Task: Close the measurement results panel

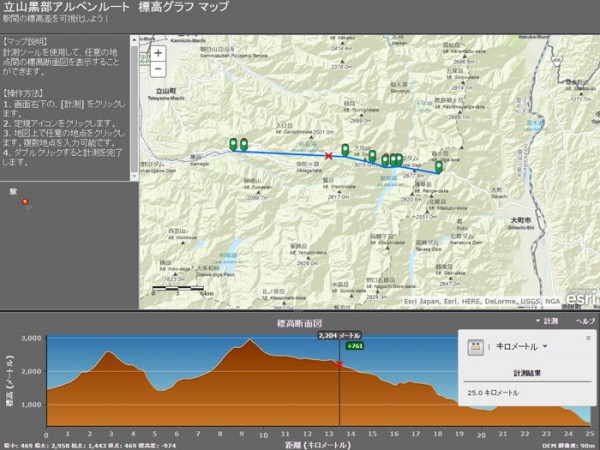Action: point(588,338)
